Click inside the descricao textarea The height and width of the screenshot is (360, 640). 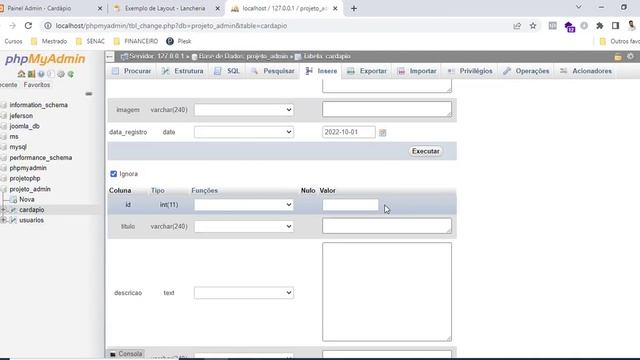(387, 292)
